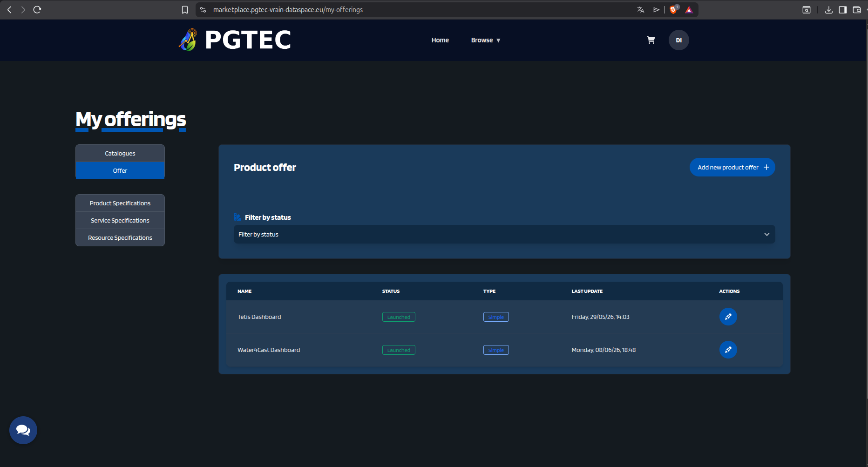Click the Product offer heading
Viewport: 868px width, 467px height.
[265, 167]
